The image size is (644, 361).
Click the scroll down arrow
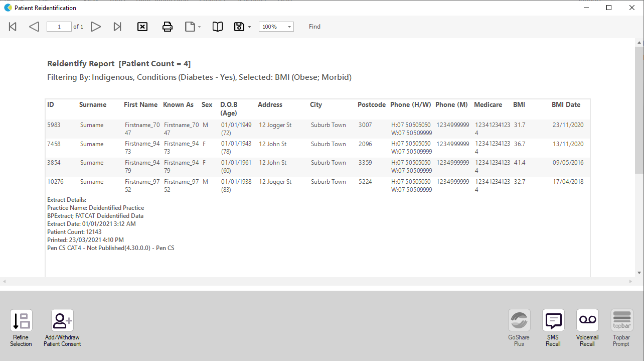pos(639,273)
